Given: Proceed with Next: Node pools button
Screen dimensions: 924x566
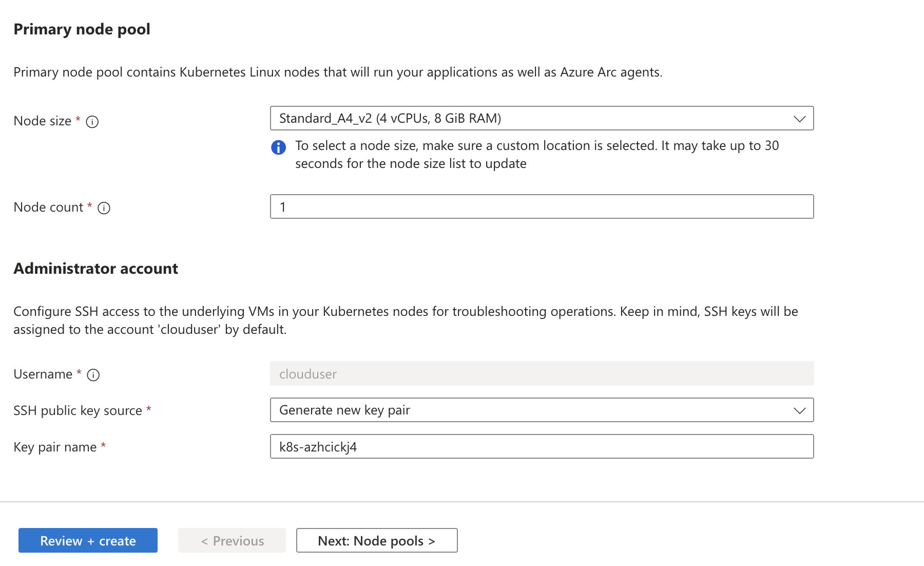Looking at the screenshot, I should (377, 540).
